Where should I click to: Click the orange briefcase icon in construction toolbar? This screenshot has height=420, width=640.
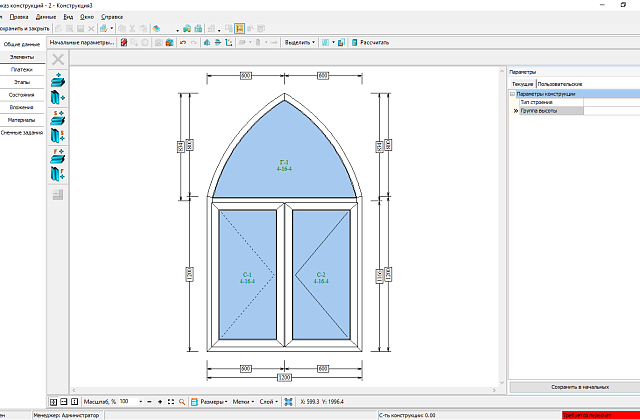(169, 42)
